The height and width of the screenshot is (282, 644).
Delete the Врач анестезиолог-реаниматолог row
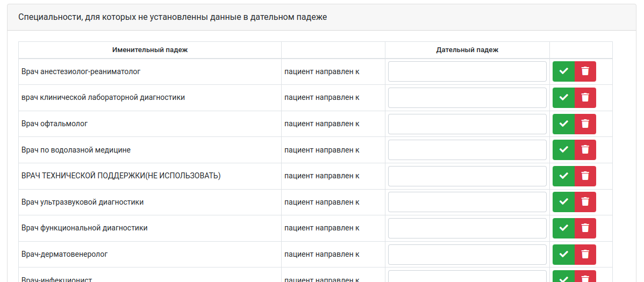coord(585,71)
